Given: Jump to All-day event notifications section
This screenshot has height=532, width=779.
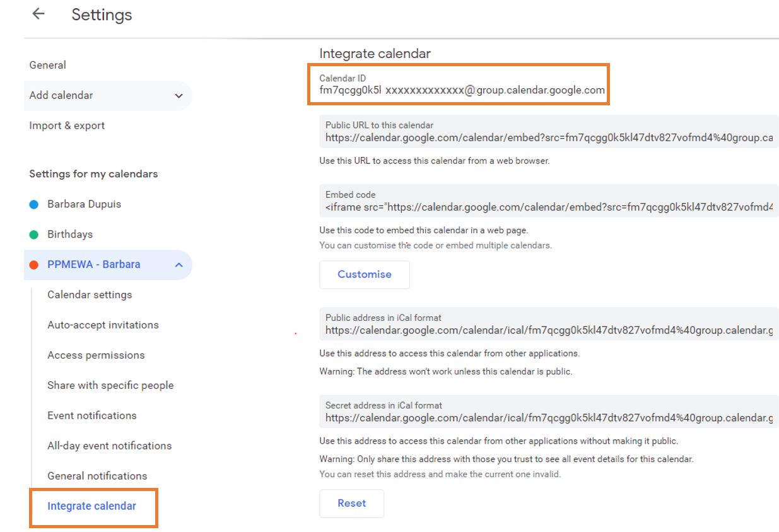Looking at the screenshot, I should [x=109, y=446].
